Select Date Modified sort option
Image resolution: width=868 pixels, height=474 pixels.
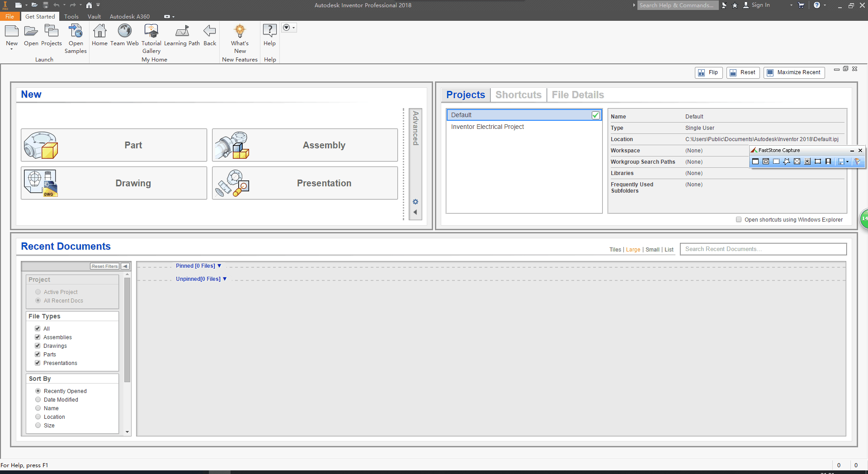coord(38,400)
